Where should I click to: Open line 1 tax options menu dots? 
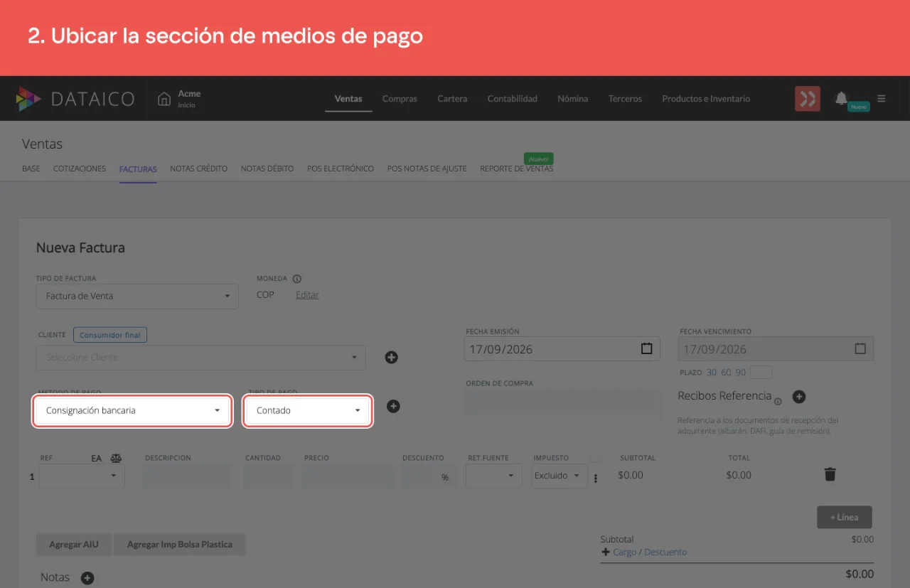coord(596,479)
